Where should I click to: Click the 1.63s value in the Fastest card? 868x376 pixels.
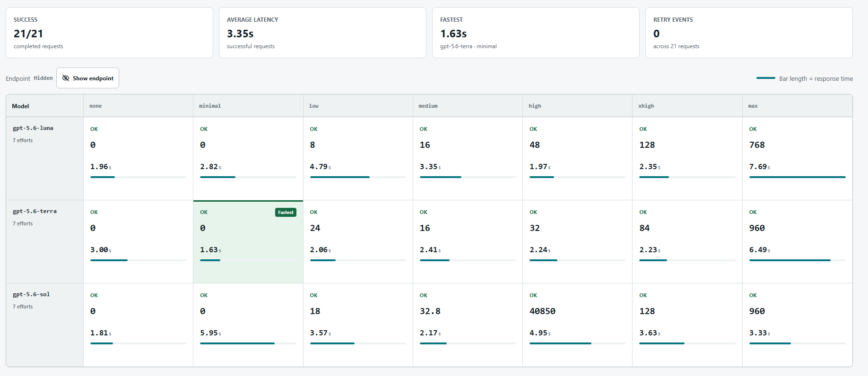(453, 34)
